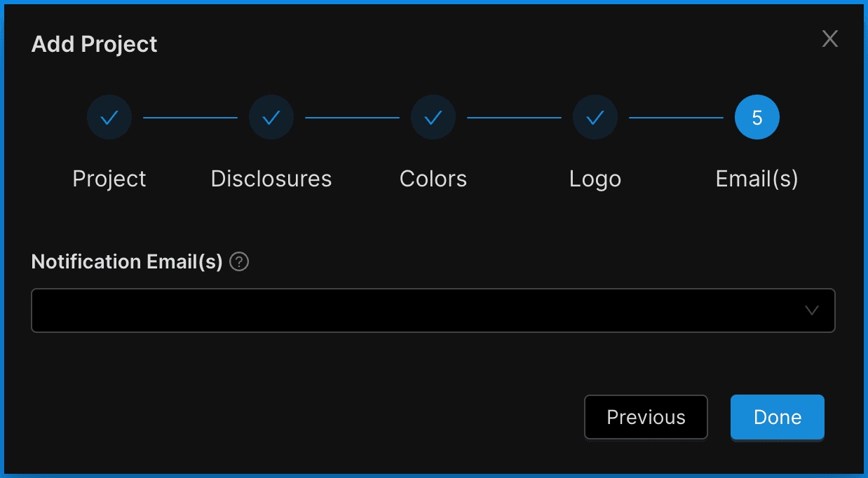Click the Logo step checkmark circle
The height and width of the screenshot is (478, 868).
click(595, 118)
